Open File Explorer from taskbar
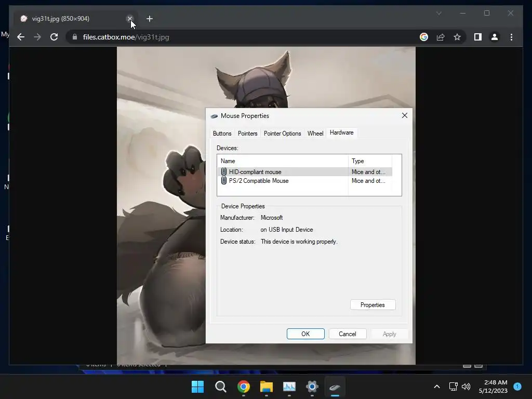 click(267, 387)
